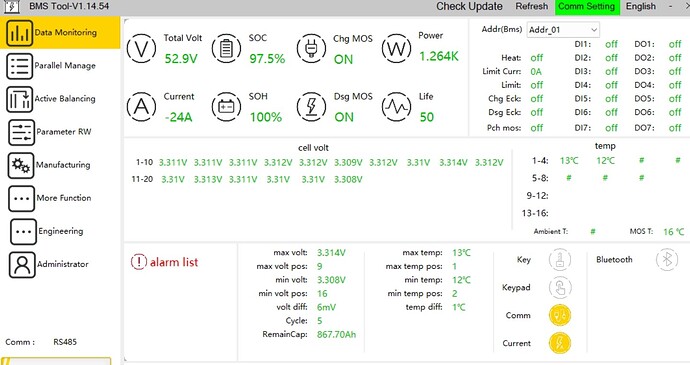
Task: Click Power value 1.264K
Action: tap(438, 56)
